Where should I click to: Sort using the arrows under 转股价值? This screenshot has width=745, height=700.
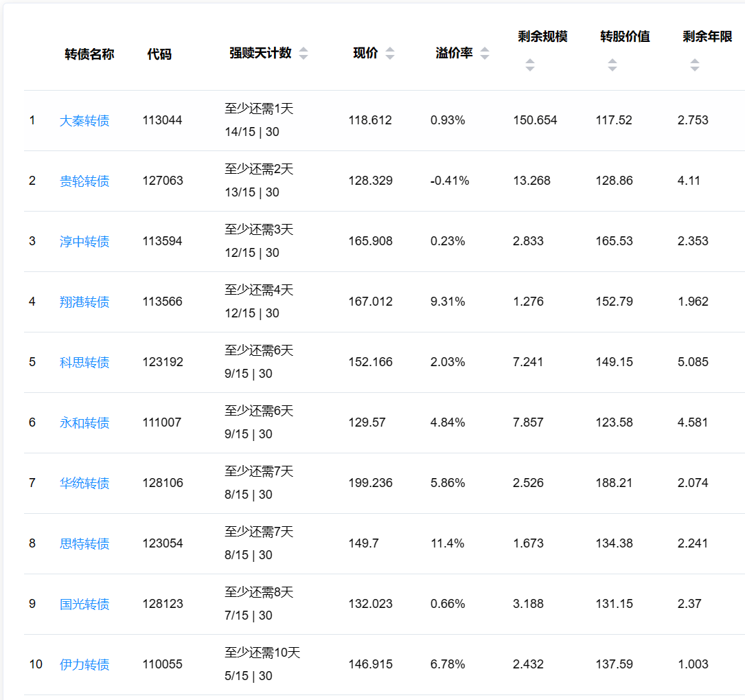[612, 65]
